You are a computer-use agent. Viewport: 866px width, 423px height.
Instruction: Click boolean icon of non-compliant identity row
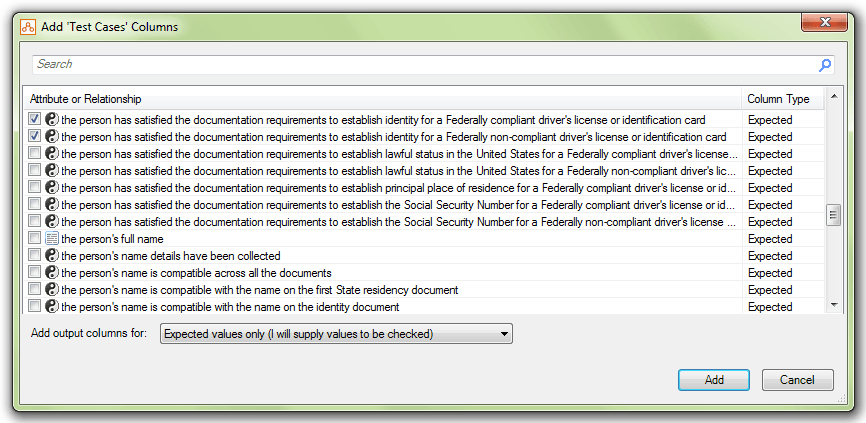tap(52, 136)
